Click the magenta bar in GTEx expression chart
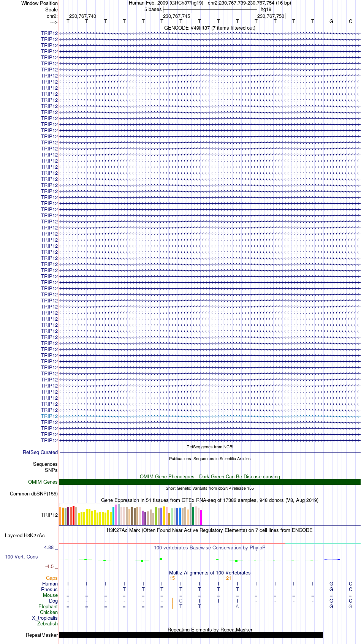Screen dimensions: 361x644 (x=201, y=517)
